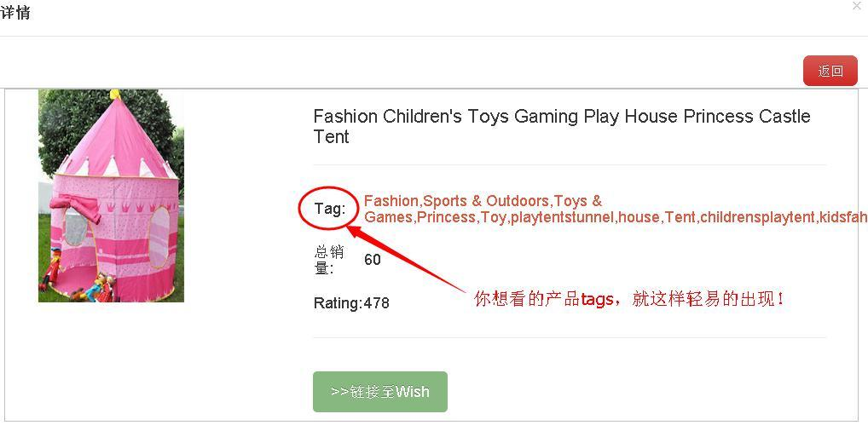This screenshot has width=868, height=431.
Task: Click the Tent tag in the tag list
Action: point(680,217)
